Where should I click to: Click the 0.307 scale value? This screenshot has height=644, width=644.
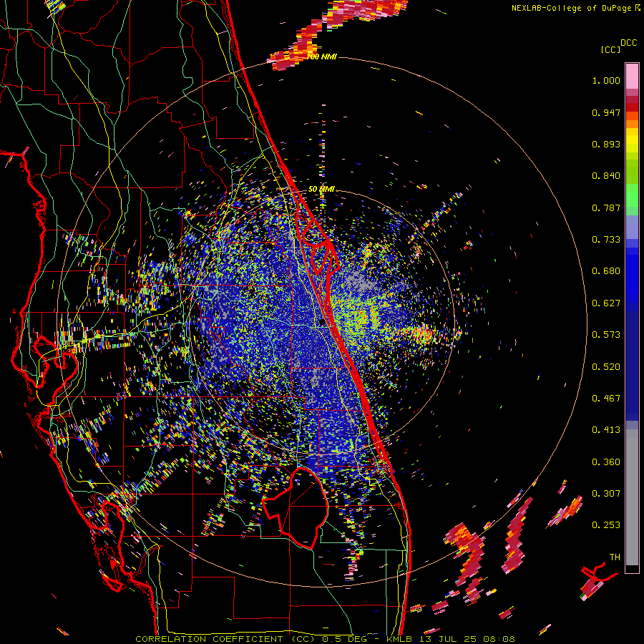pos(606,493)
